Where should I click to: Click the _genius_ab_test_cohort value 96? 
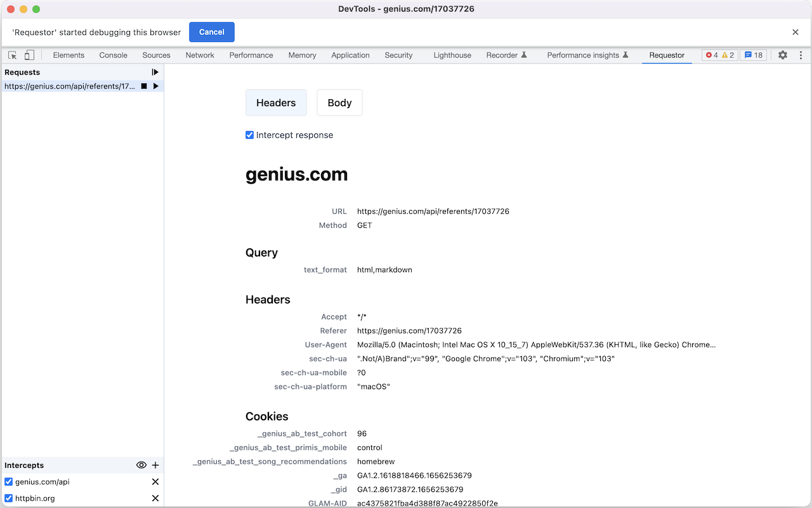tap(362, 434)
